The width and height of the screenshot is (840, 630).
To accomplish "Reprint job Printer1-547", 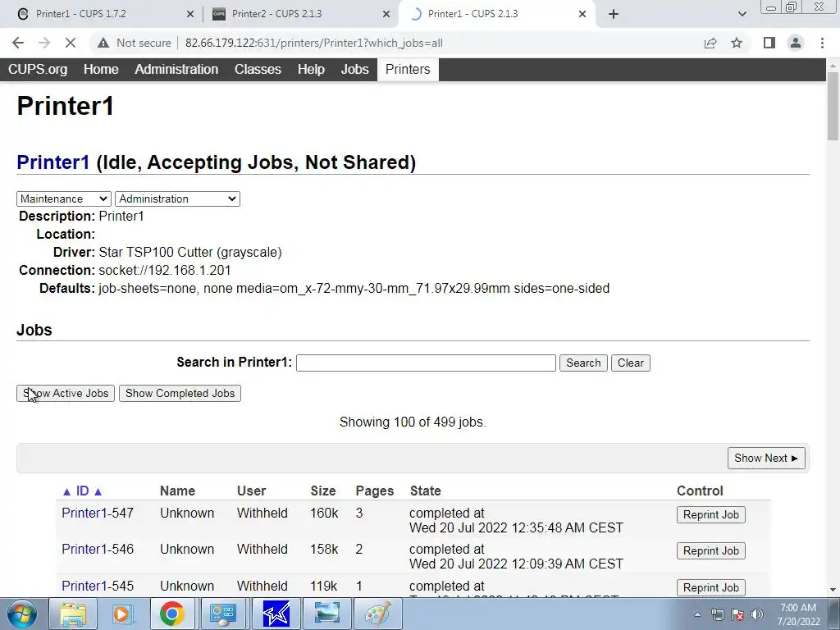I will 711,515.
